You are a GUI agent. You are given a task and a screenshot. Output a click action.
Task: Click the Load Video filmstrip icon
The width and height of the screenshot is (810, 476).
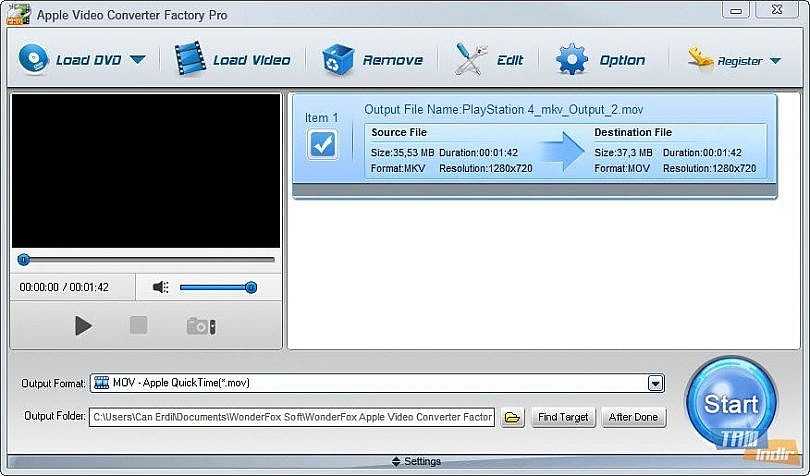pyautogui.click(x=190, y=59)
